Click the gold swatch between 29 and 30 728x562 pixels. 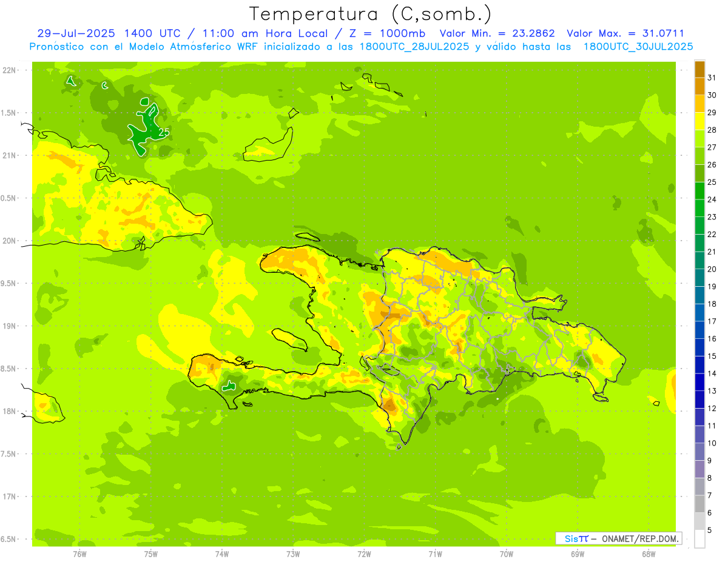(699, 104)
